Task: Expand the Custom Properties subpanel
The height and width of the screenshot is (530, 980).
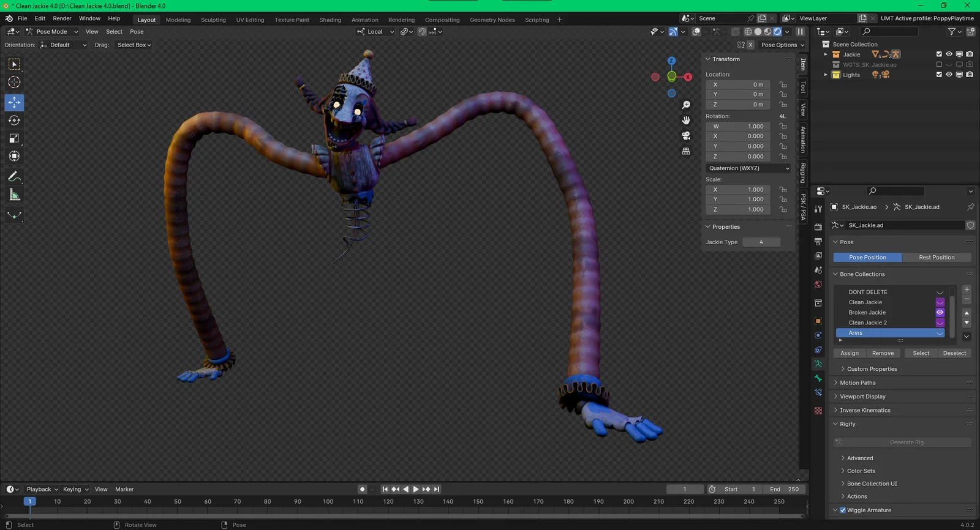Action: coord(872,369)
